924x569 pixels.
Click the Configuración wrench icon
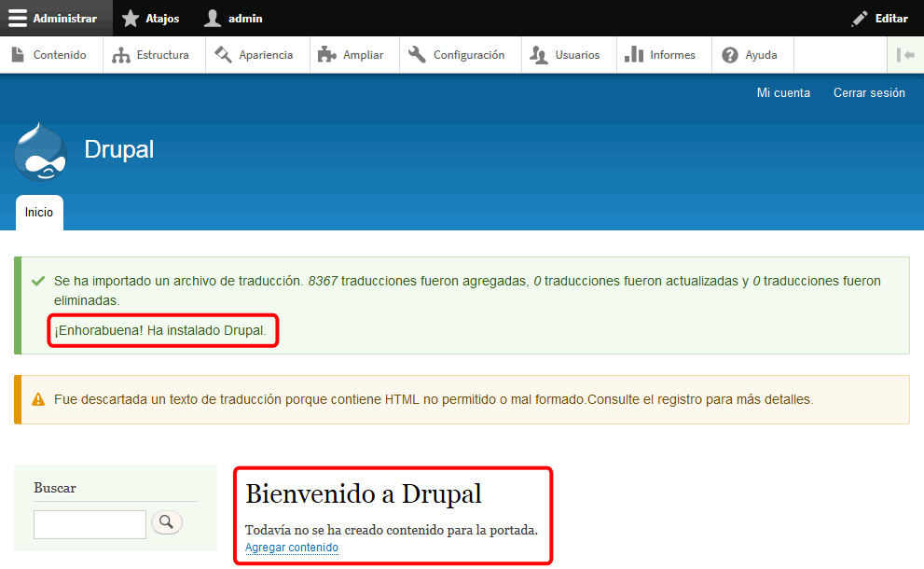pos(417,55)
